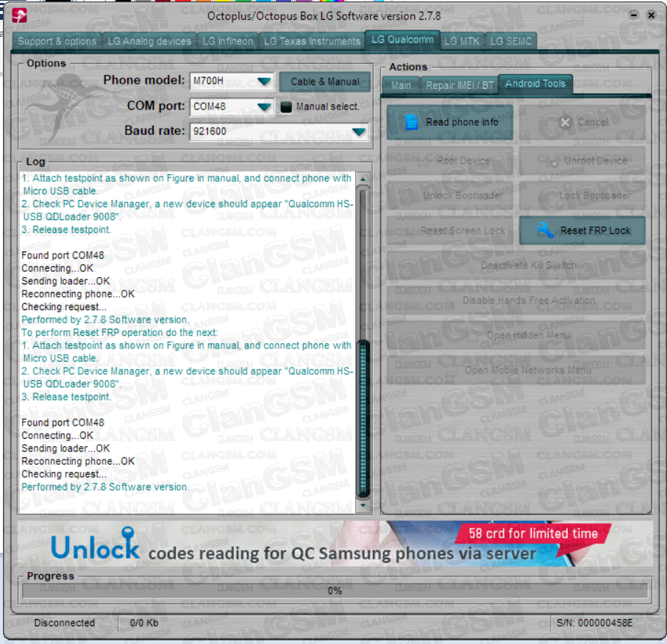Click the Unroot Device button
The image size is (667, 644).
pyautogui.click(x=582, y=161)
